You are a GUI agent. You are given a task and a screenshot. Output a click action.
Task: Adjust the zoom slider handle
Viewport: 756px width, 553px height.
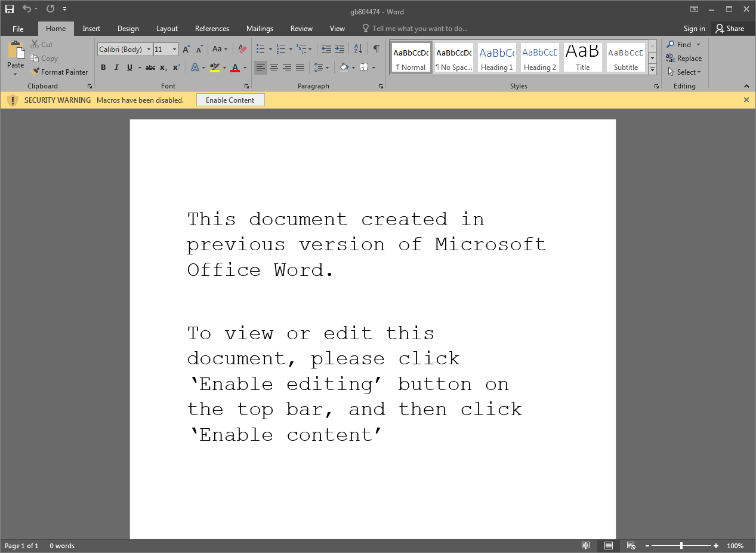[681, 546]
